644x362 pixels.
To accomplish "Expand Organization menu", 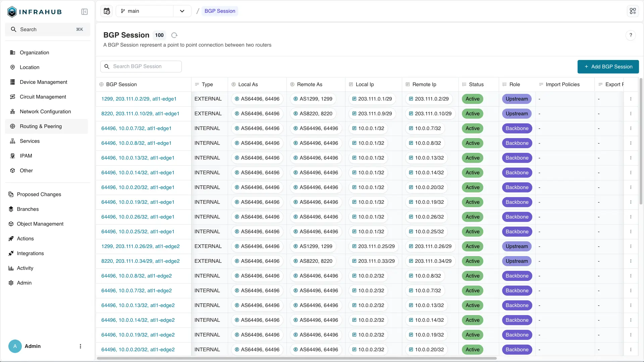I will [x=47, y=53].
